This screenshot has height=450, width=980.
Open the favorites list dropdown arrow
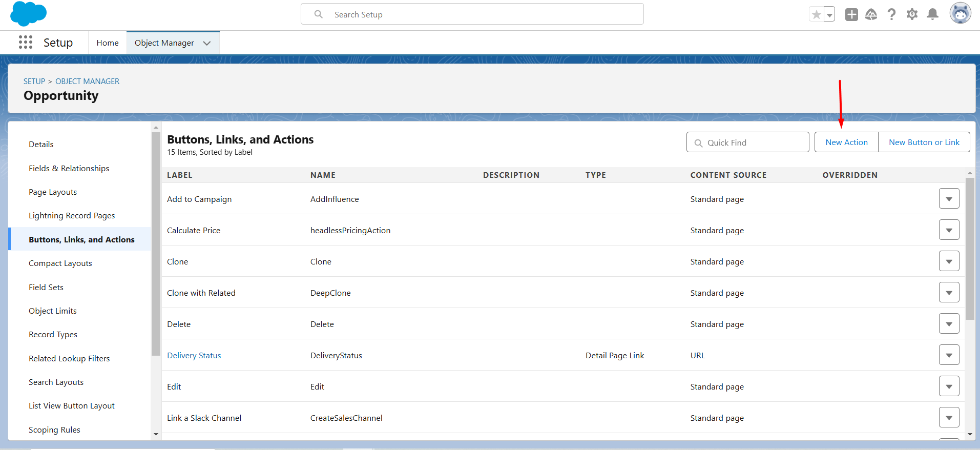pos(829,14)
